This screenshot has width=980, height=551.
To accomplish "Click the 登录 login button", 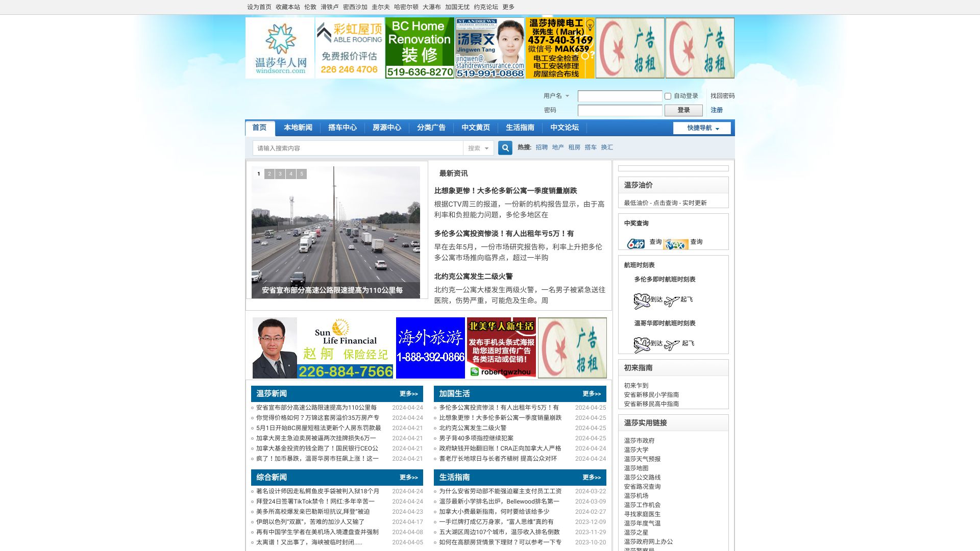I will [x=683, y=110].
